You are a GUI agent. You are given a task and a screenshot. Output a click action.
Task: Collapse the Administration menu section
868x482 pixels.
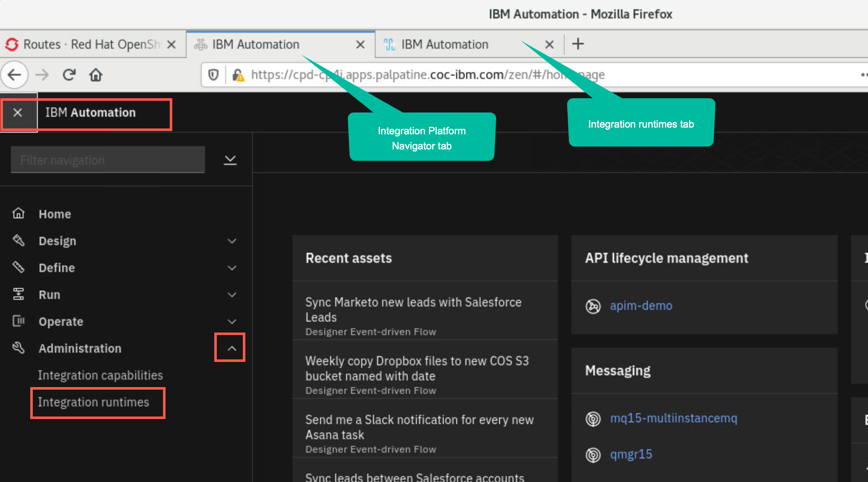pyautogui.click(x=232, y=348)
